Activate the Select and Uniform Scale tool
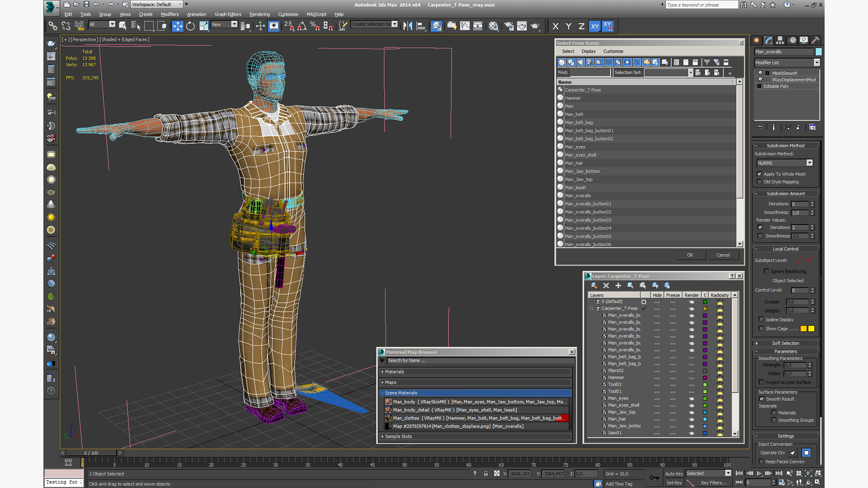This screenshot has width=868, height=488. [x=204, y=26]
